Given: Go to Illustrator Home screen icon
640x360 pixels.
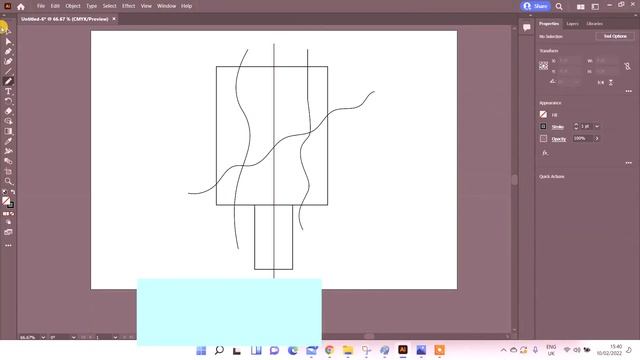Looking at the screenshot, I should 21,6.
